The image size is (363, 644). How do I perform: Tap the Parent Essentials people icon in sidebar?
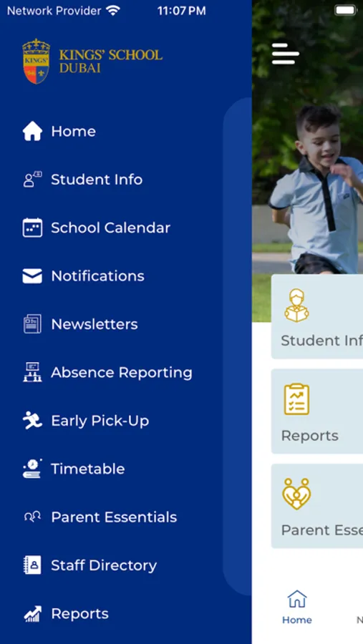(32, 517)
